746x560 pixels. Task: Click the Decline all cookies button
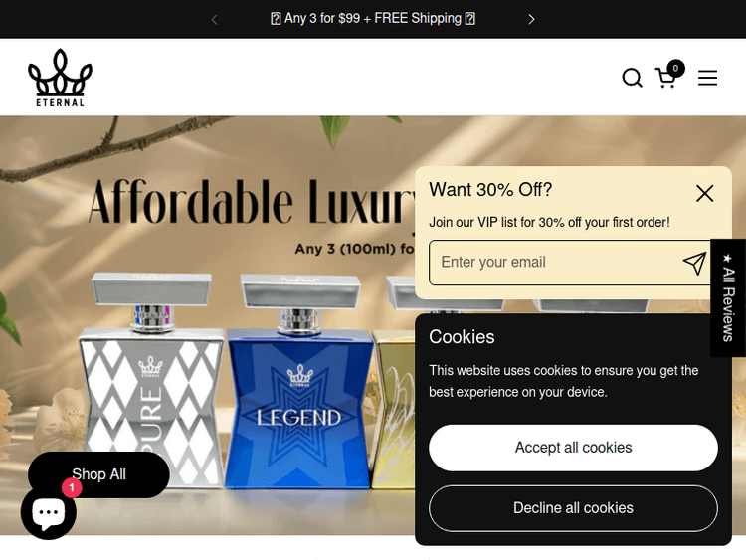pyautogui.click(x=573, y=508)
